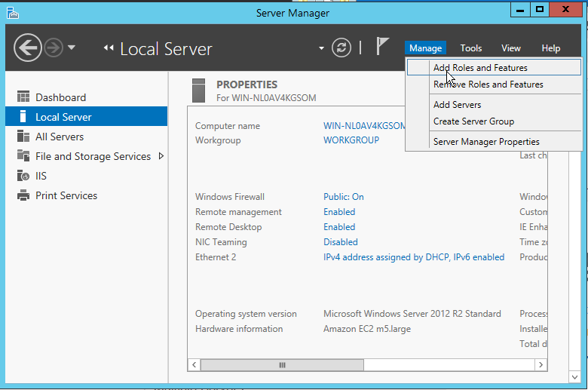Select Create Server Group menu entry
The width and height of the screenshot is (588, 390).
pyautogui.click(x=473, y=121)
